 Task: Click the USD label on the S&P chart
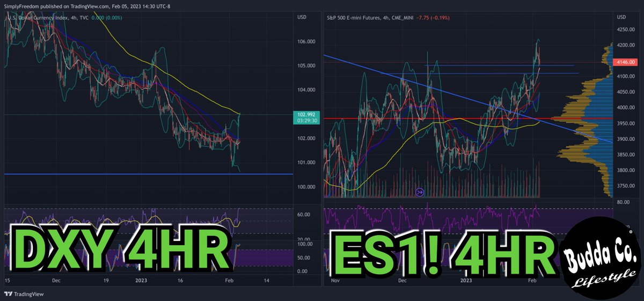[621, 17]
